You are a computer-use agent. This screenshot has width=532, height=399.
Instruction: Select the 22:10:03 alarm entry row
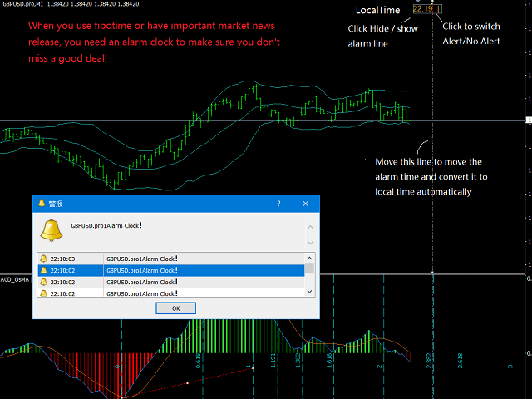171,259
